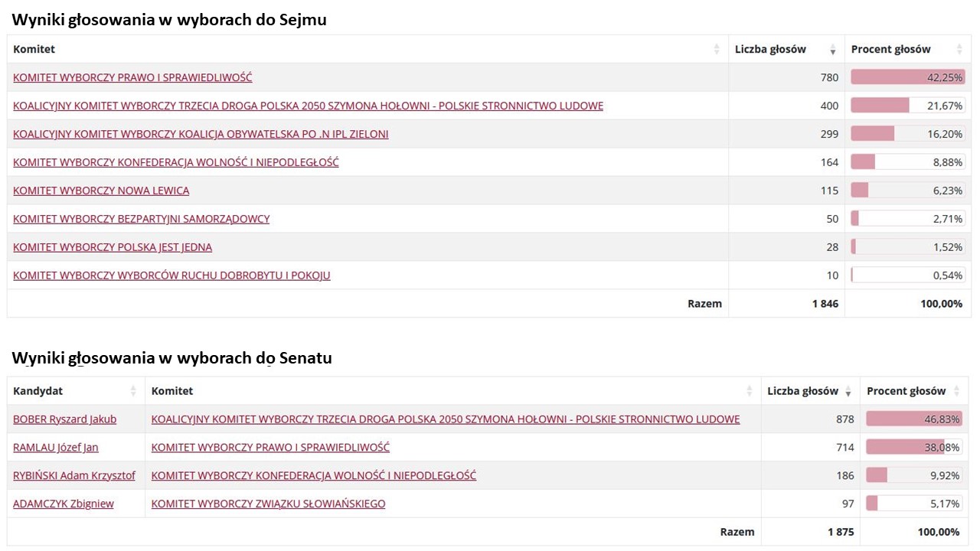
Task: Open Konfederacja Wolność i Niepodległość link in Sejm table
Action: pos(176,162)
